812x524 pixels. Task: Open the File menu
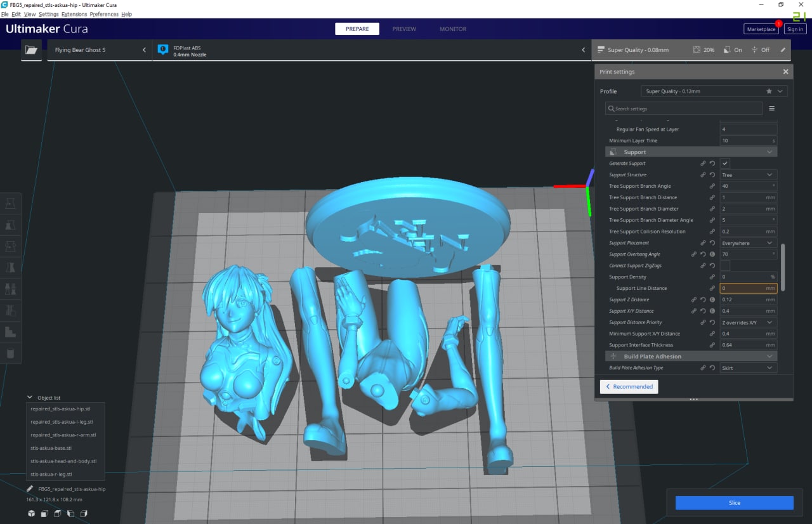(5, 14)
